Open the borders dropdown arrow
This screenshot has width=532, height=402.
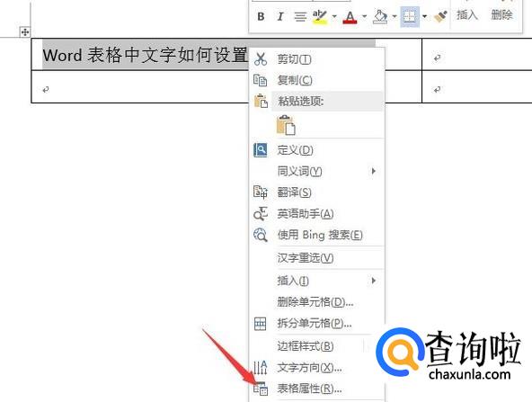tap(424, 16)
